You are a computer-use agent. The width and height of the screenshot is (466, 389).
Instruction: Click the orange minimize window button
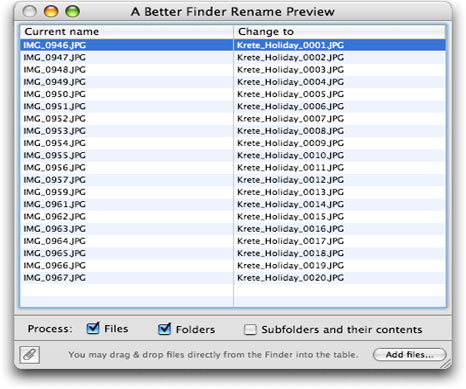51,12
